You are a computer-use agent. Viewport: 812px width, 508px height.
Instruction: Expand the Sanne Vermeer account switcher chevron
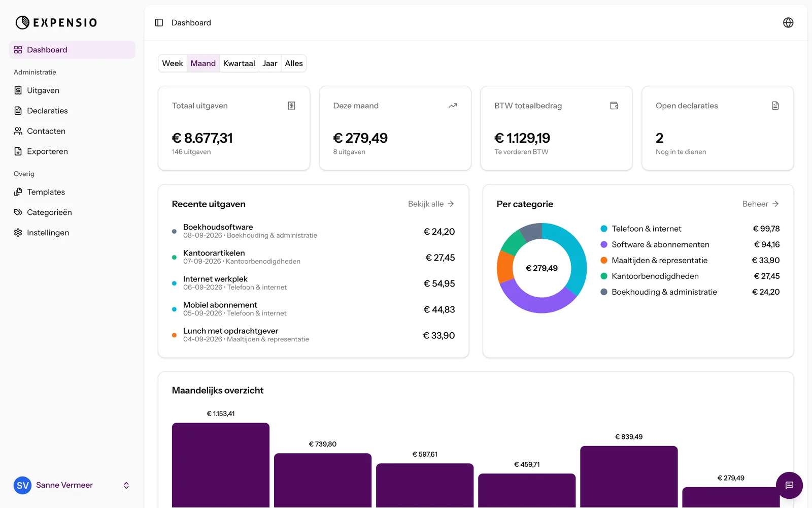[x=126, y=486]
